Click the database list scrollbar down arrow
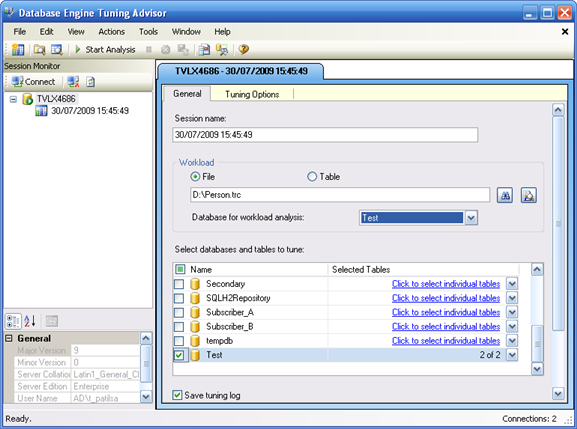The height and width of the screenshot is (429, 577). click(x=537, y=369)
